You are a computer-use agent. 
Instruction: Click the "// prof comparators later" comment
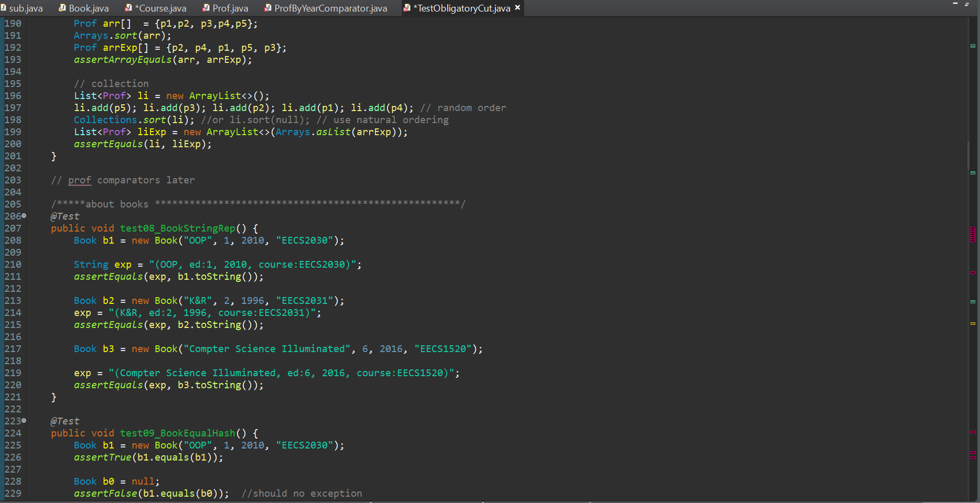pyautogui.click(x=123, y=180)
